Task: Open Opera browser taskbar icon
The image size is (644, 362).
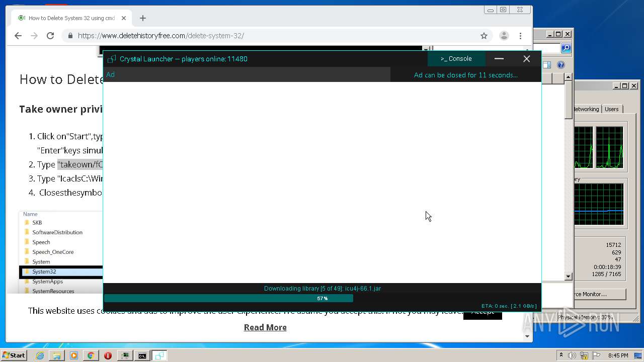Action: [x=108, y=355]
